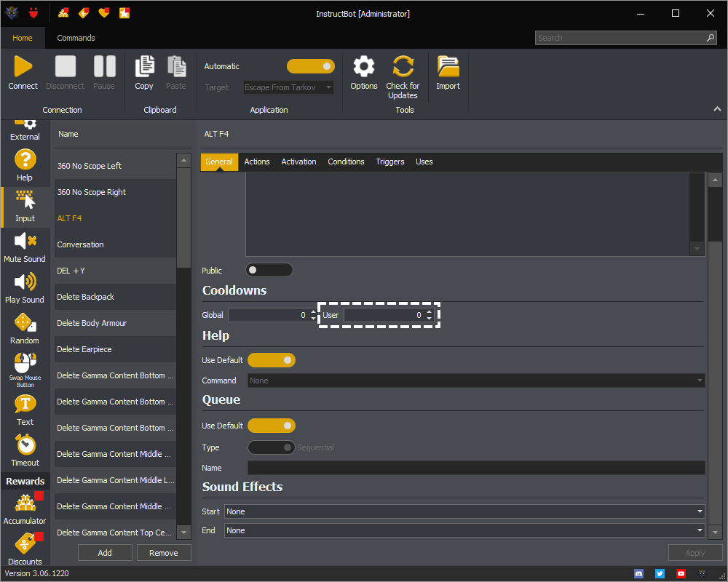Open Sound Effects End dropdown
728x582 pixels.
click(x=464, y=530)
